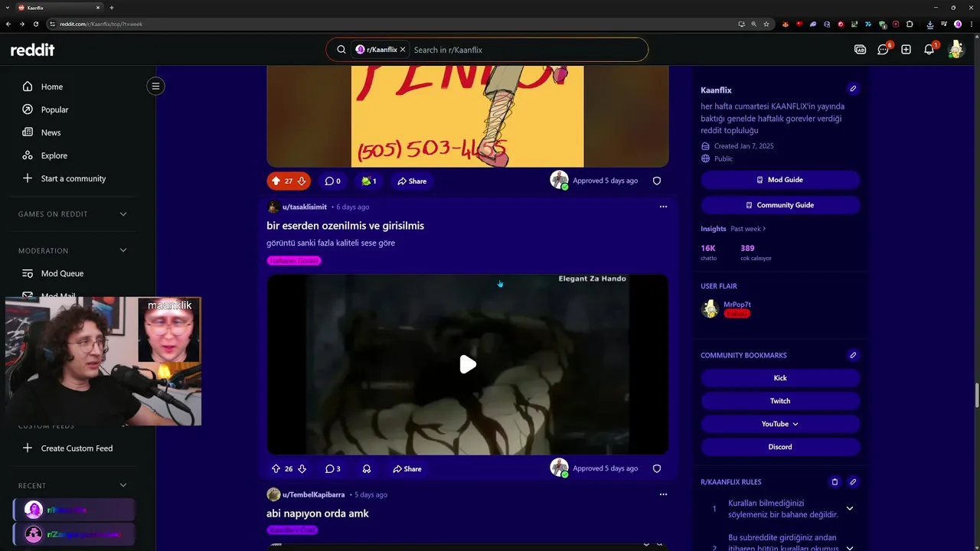
Task: Open comments on the post with 0 comments
Action: pos(332,181)
